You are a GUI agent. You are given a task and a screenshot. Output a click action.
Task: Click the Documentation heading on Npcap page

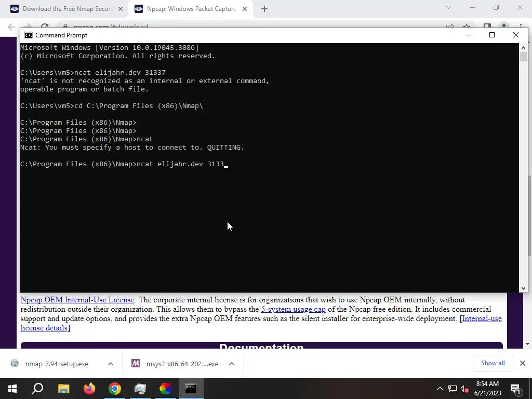[x=261, y=347]
